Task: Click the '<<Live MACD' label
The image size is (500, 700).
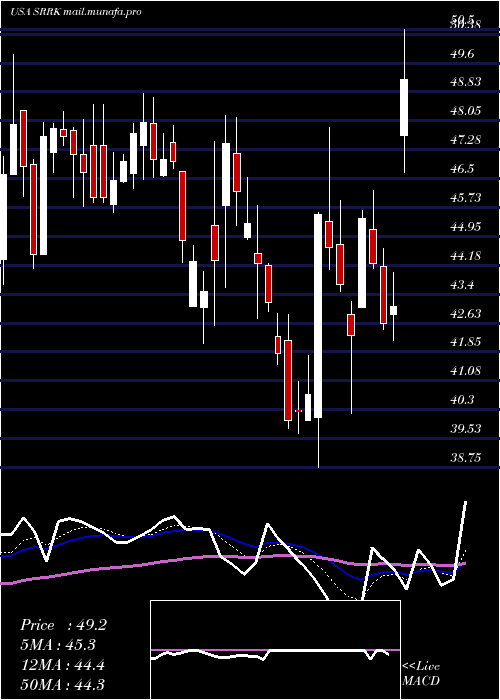Action: (421, 674)
